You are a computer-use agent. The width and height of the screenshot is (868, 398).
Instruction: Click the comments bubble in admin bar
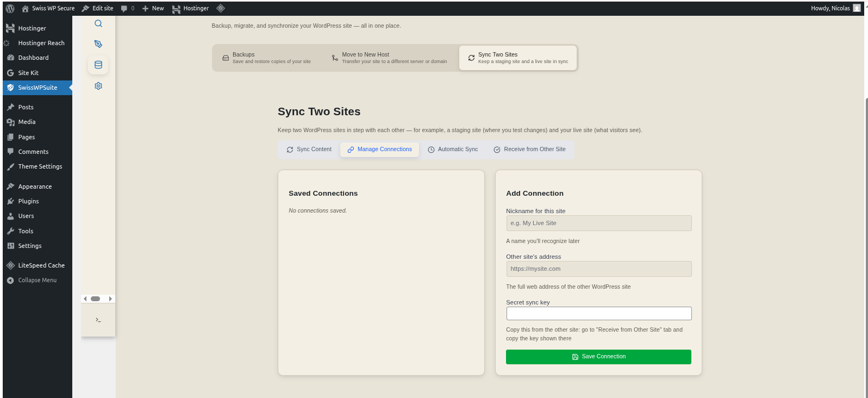[127, 8]
